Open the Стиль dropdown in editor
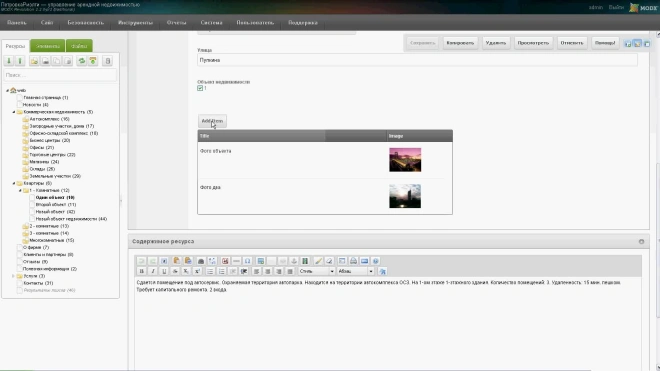The image size is (660, 371). tap(317, 271)
